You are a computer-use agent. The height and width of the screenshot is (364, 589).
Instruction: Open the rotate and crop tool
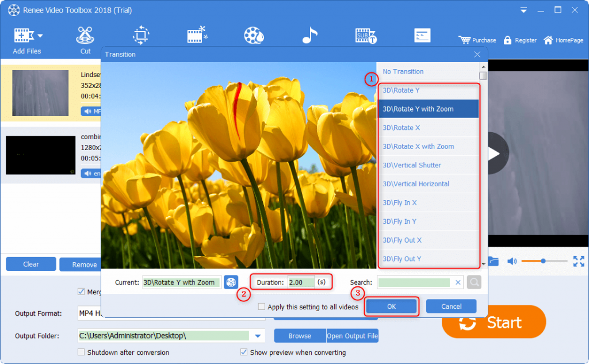141,36
